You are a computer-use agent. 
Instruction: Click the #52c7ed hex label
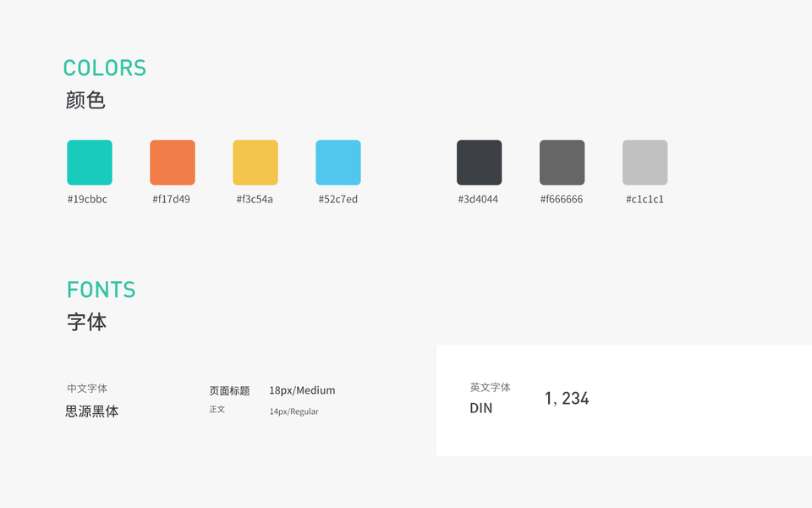(338, 199)
